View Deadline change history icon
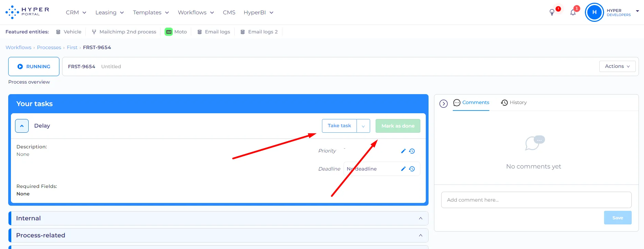 click(412, 169)
